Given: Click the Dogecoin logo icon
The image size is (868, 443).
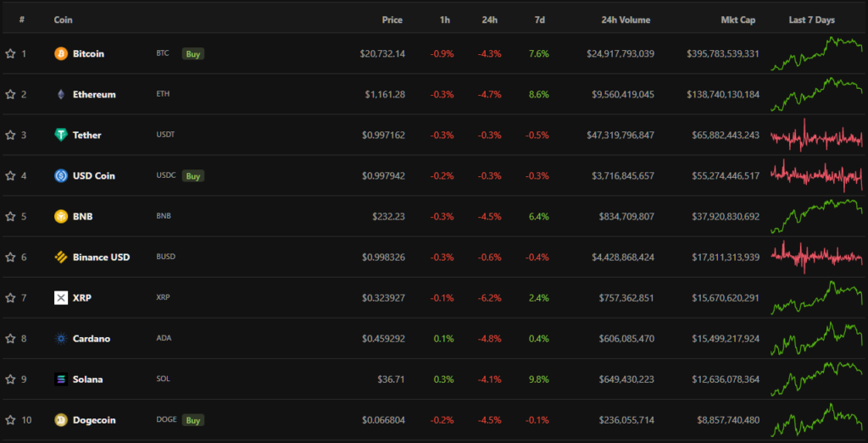Looking at the screenshot, I should click(x=61, y=420).
